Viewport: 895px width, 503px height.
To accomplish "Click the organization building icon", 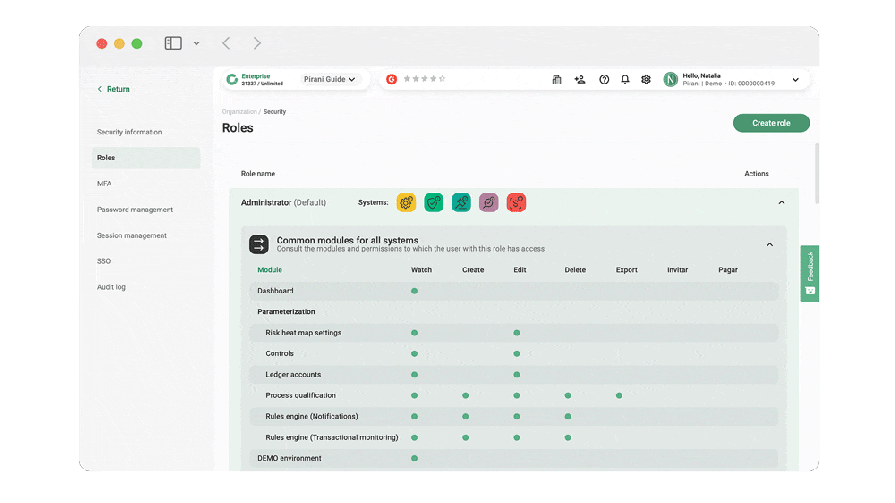I will coord(557,80).
